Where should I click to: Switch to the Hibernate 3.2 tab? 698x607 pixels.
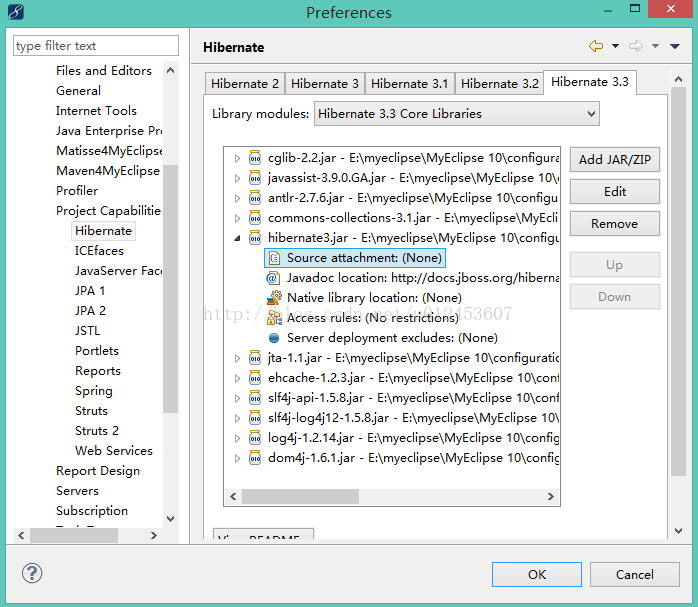499,84
